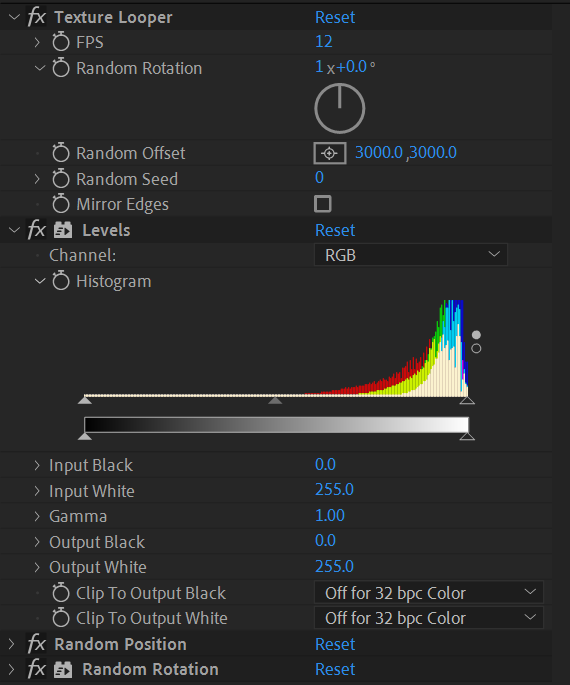This screenshot has height=685, width=570.
Task: Toggle FPS stopwatch animation icon
Action: [61, 42]
